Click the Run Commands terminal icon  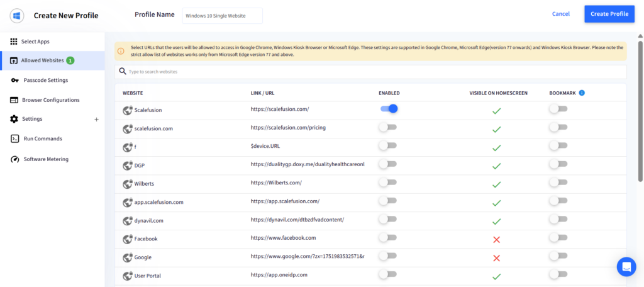point(15,138)
